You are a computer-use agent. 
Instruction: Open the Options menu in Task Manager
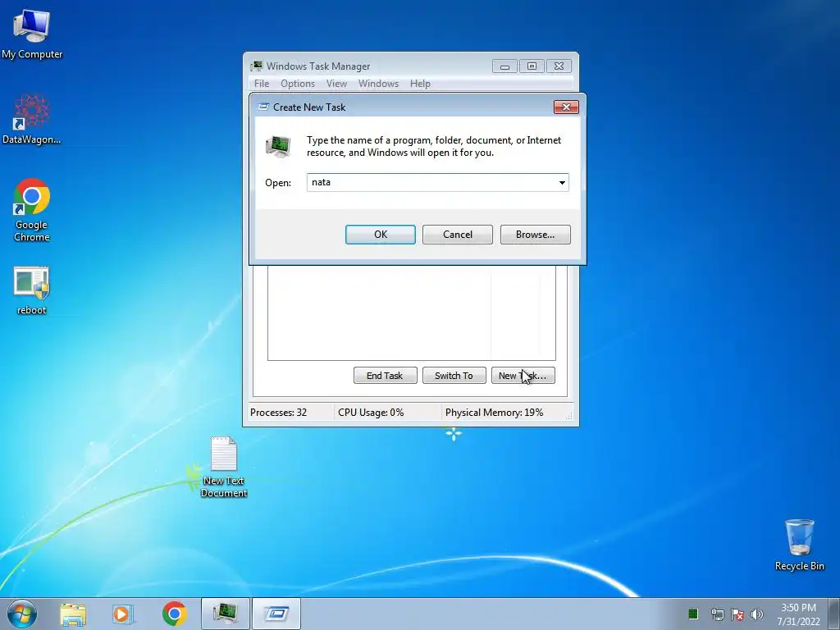[x=298, y=84]
